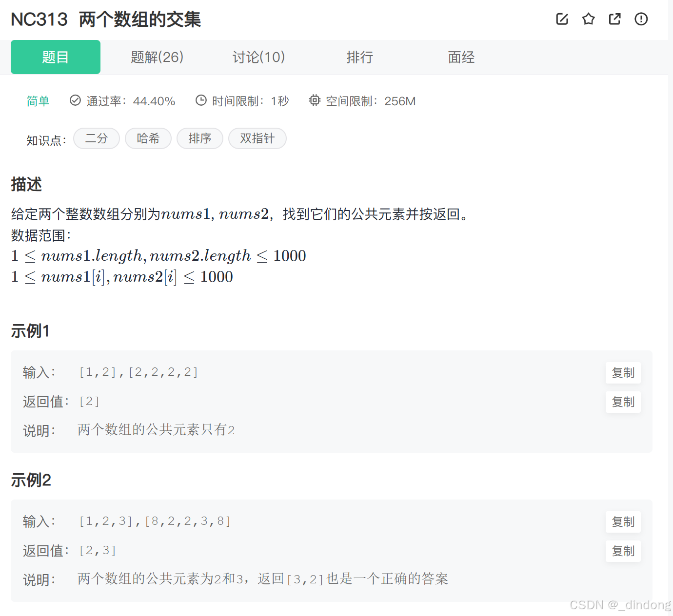Click the memory limit chip icon

click(315, 100)
